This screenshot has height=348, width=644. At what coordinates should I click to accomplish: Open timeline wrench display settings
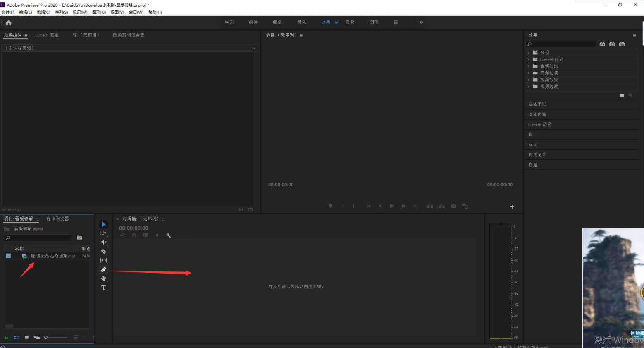tap(169, 235)
